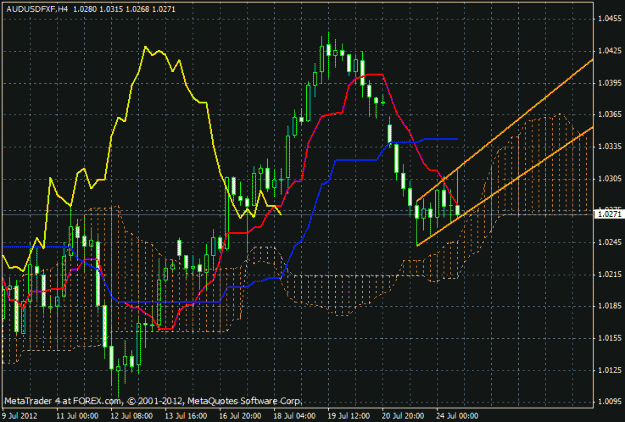The width and height of the screenshot is (625, 422).
Task: Click the highlighted current price tag 1.0271
Action: (x=609, y=215)
